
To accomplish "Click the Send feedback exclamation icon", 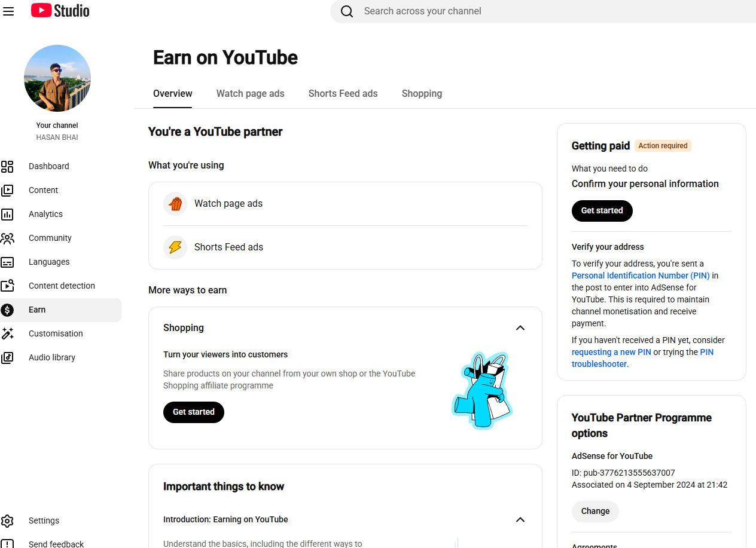I will (x=7, y=544).
